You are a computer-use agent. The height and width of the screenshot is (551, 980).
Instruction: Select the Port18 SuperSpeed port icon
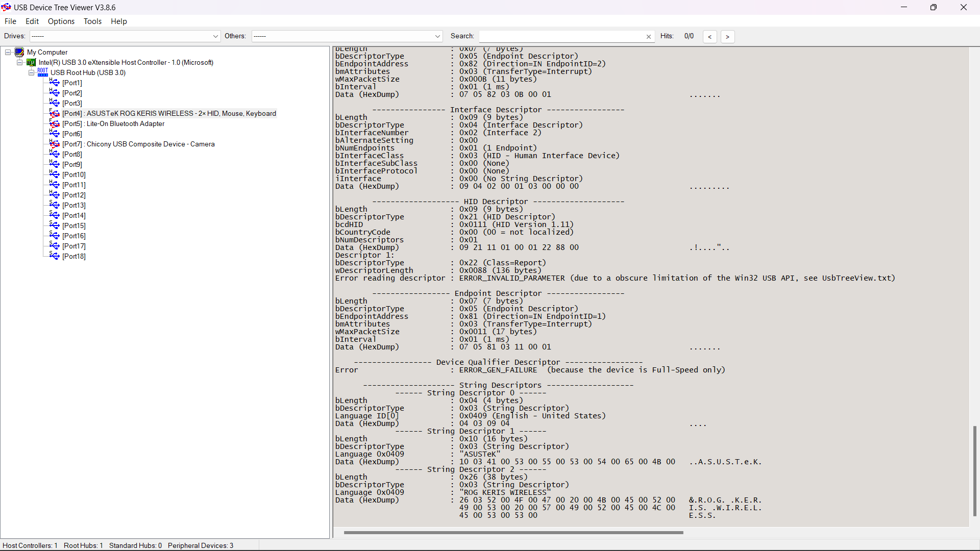click(x=54, y=256)
